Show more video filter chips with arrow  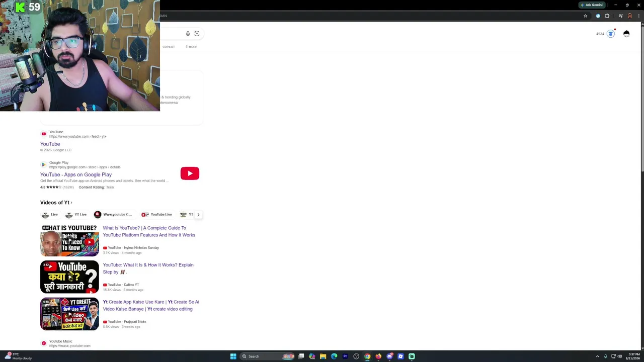tap(198, 215)
